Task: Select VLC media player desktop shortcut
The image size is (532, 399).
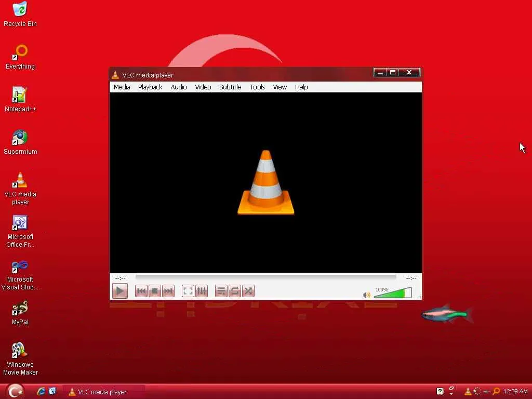Action: 20,189
